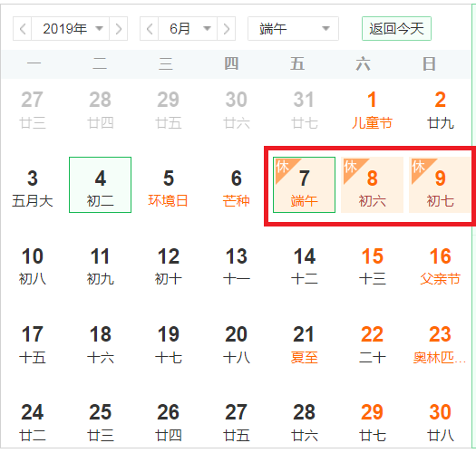Select June 10 初八
Image resolution: width=476 pixels, height=453 pixels.
[x=32, y=266]
